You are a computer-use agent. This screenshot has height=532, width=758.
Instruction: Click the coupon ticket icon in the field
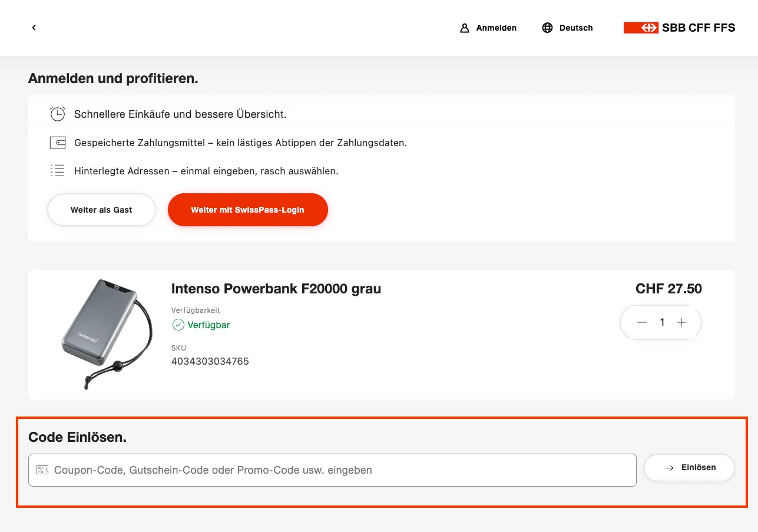[x=42, y=470]
